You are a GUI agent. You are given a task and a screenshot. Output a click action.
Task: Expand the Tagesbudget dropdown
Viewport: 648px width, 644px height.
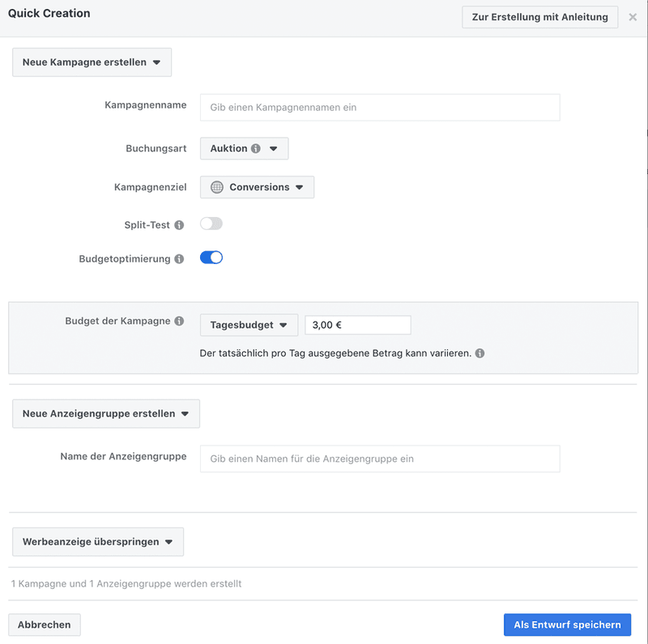tap(249, 325)
